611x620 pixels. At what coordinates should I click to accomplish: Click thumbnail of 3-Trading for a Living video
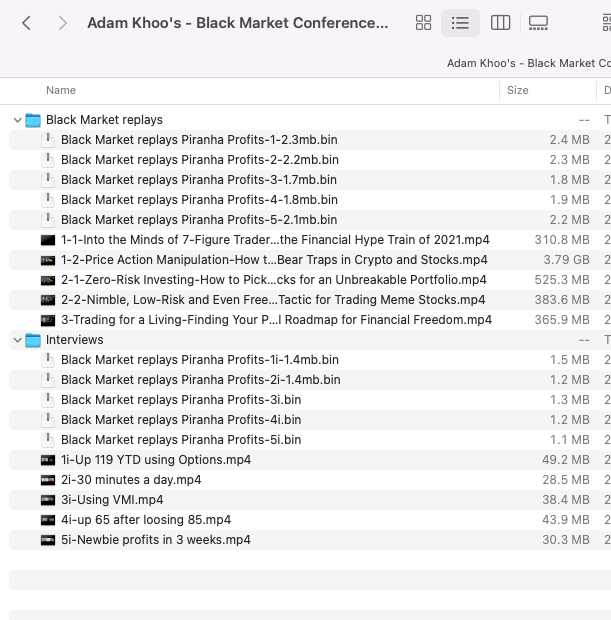48,320
